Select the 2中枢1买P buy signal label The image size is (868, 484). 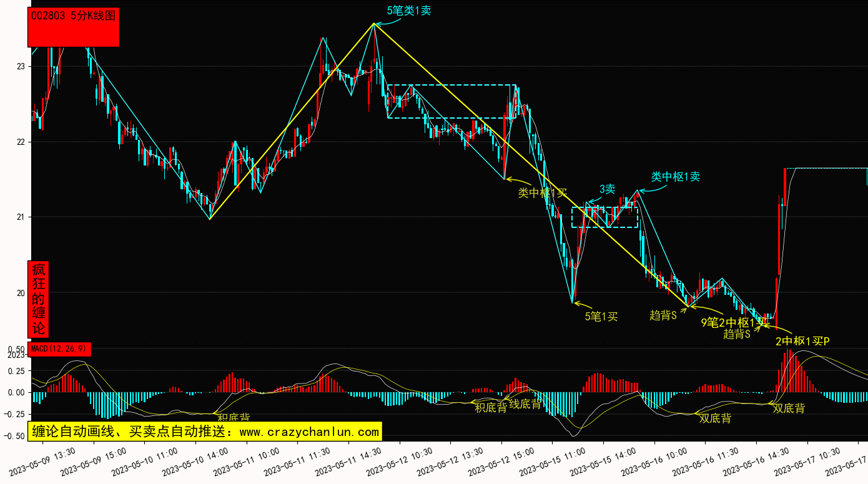pyautogui.click(x=802, y=341)
